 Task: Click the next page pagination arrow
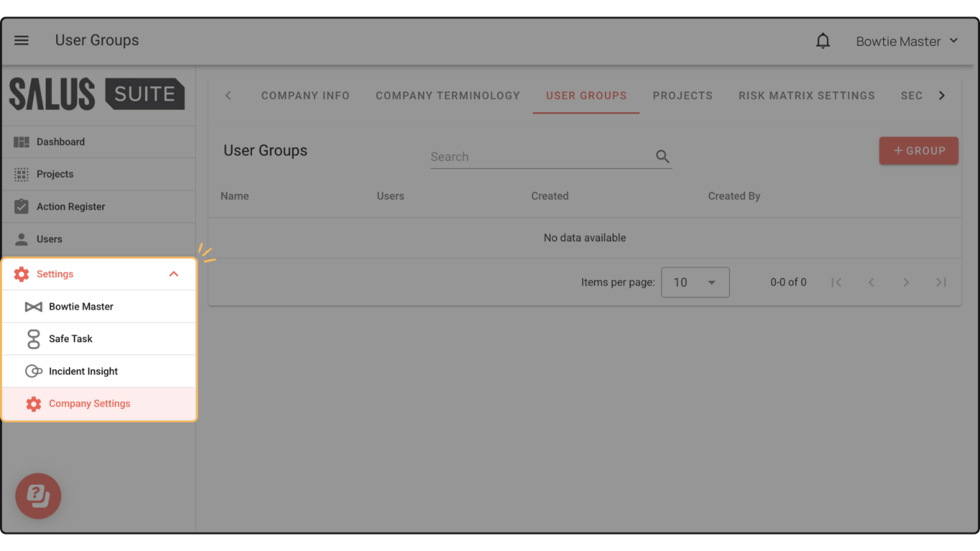click(906, 282)
